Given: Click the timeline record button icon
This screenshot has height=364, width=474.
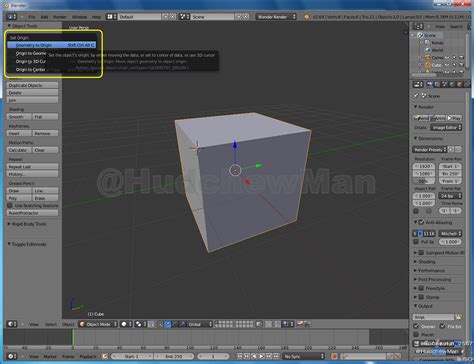Looking at the screenshot, I should click(x=334, y=356).
